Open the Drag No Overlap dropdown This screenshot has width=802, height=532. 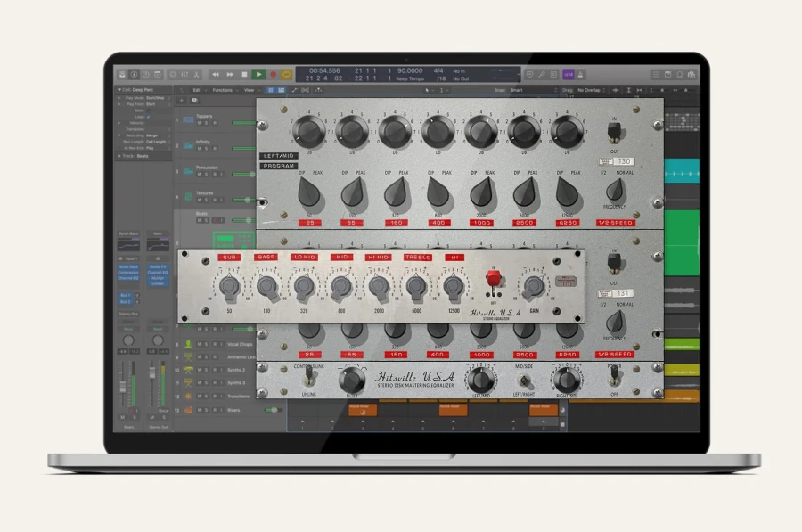click(x=592, y=90)
